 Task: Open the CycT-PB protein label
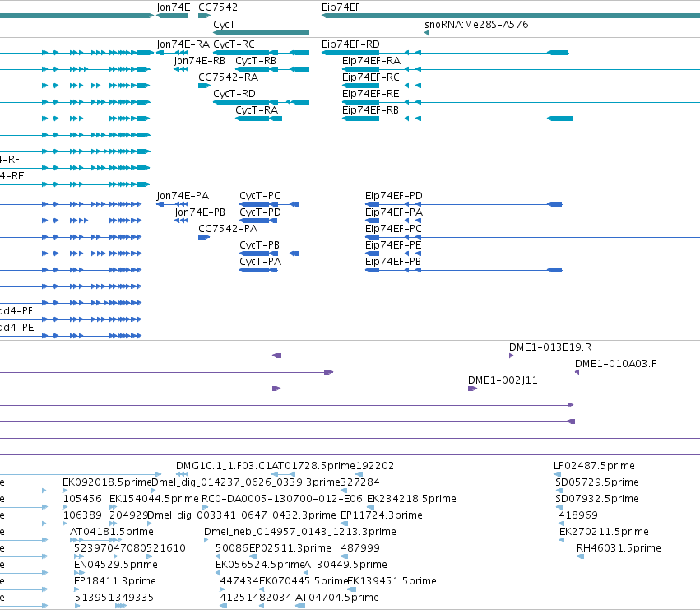coord(259,246)
